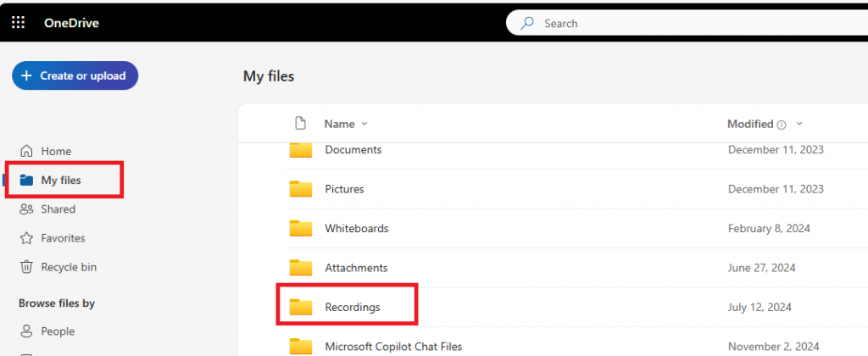Click the magnifier icon in the search box

point(527,23)
